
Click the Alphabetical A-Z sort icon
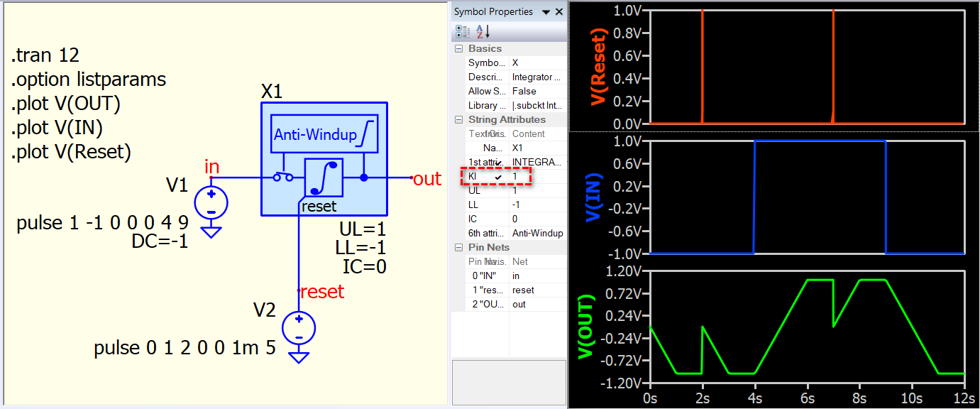[x=483, y=32]
